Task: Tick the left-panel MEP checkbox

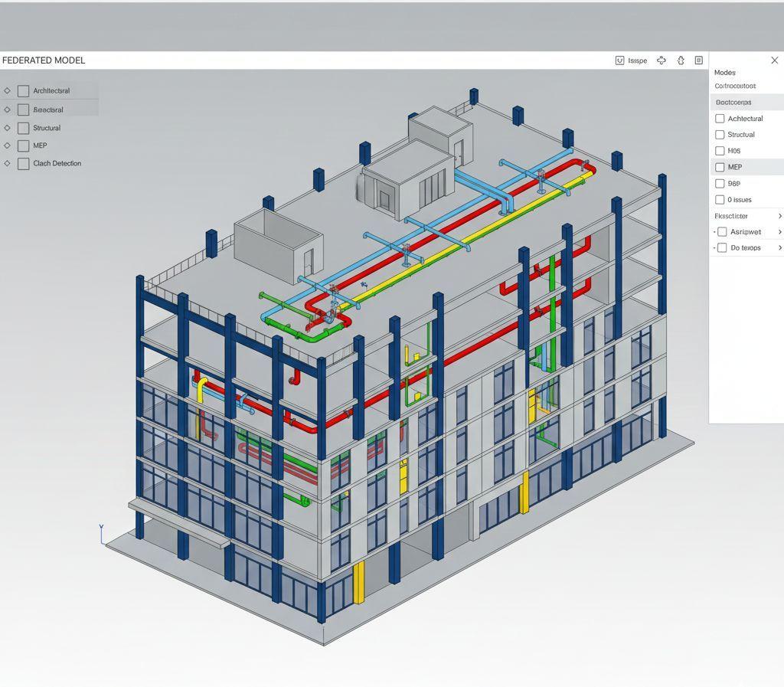Action: tap(23, 146)
